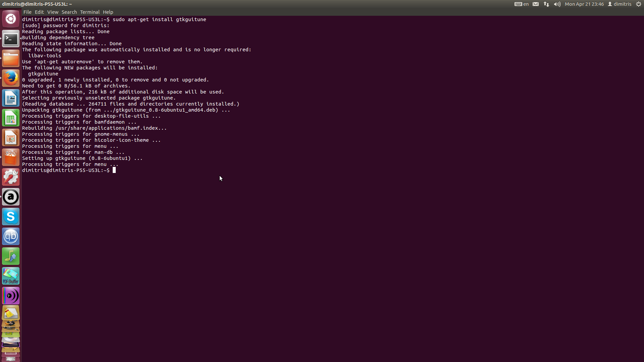Open the Files folder launcher
The width and height of the screenshot is (644, 362).
pyautogui.click(x=11, y=59)
